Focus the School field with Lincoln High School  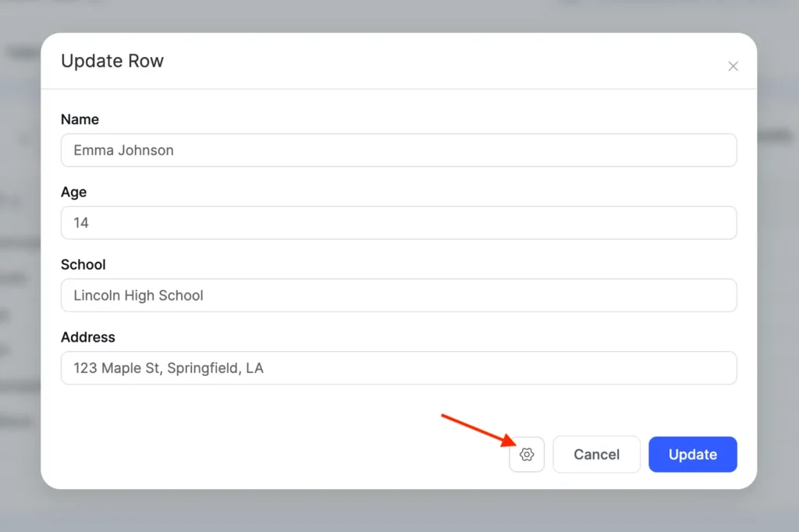(x=399, y=296)
